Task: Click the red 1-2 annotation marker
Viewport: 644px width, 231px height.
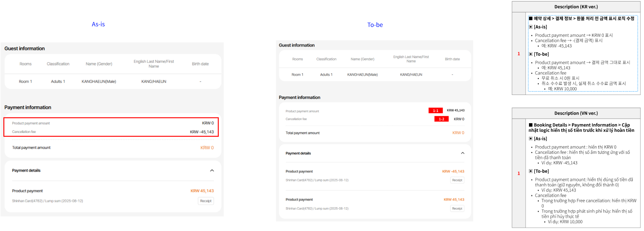Action: (x=441, y=119)
